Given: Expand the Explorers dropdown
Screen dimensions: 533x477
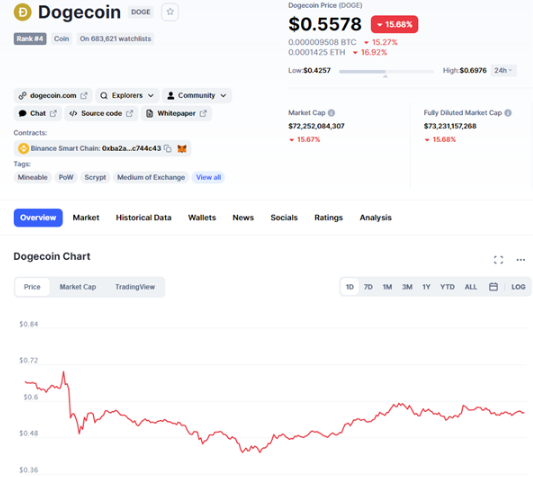Looking at the screenshot, I should [x=127, y=96].
